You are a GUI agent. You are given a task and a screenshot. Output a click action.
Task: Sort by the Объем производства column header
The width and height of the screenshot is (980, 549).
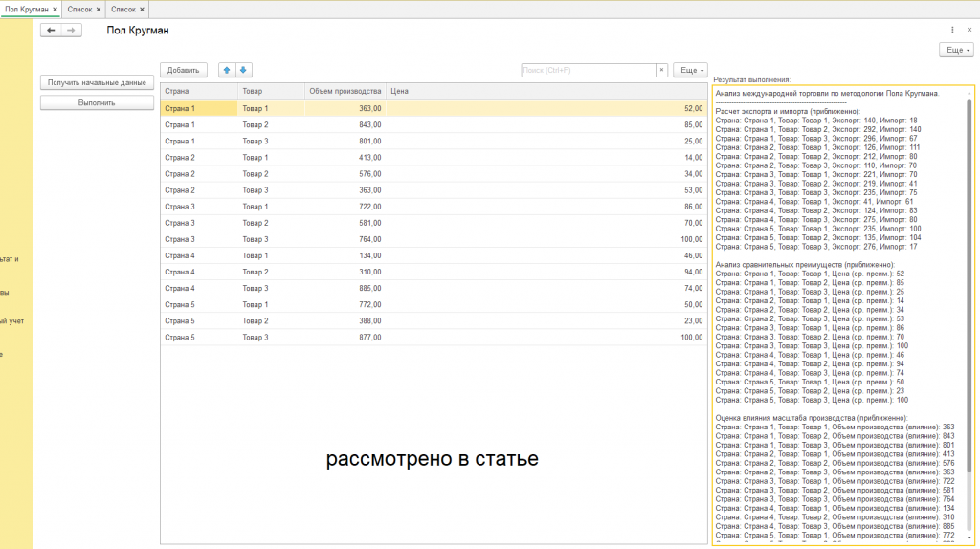click(345, 91)
